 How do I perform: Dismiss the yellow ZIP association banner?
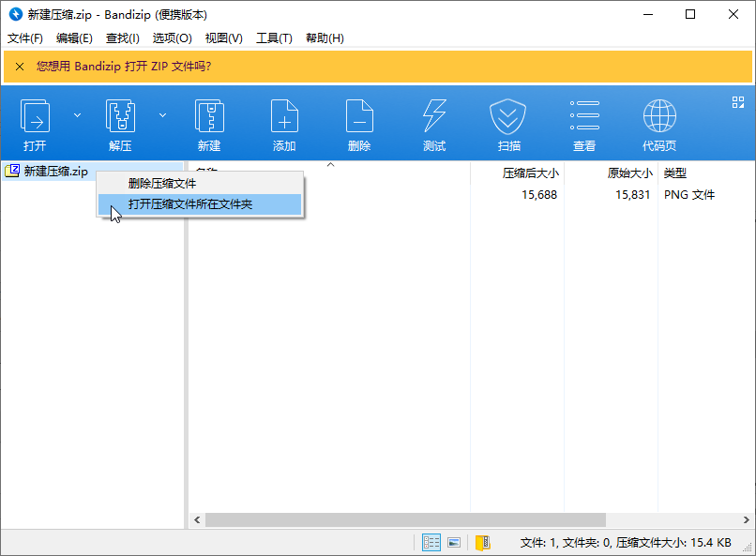(20, 67)
